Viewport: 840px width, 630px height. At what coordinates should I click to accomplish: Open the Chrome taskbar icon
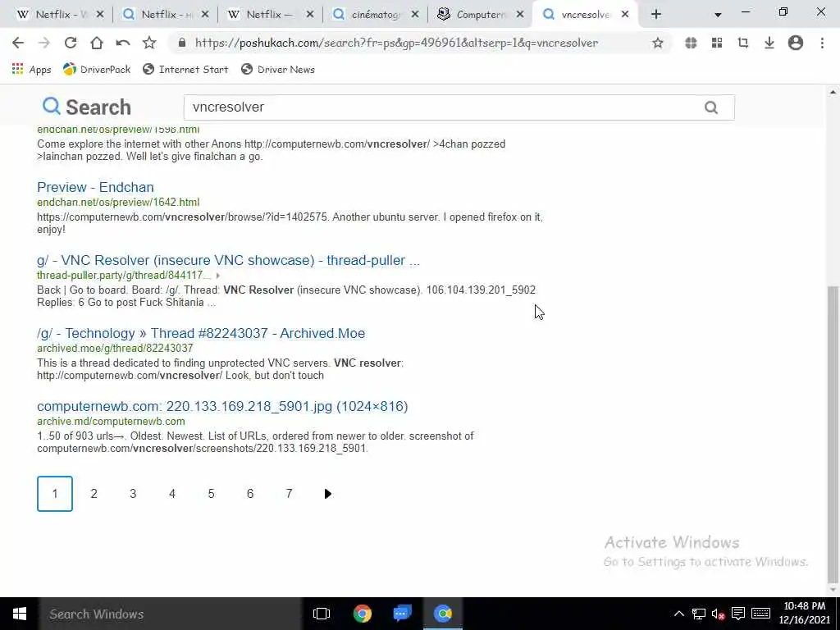pos(362,614)
